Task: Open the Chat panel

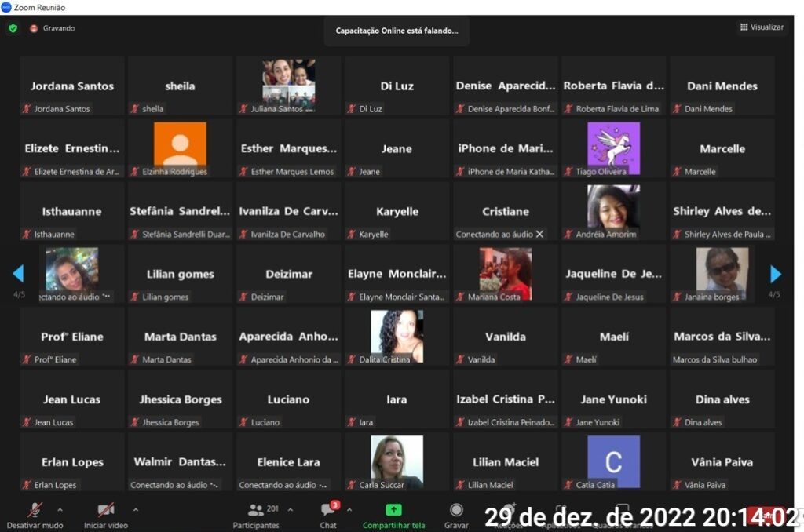Action: 328,510
